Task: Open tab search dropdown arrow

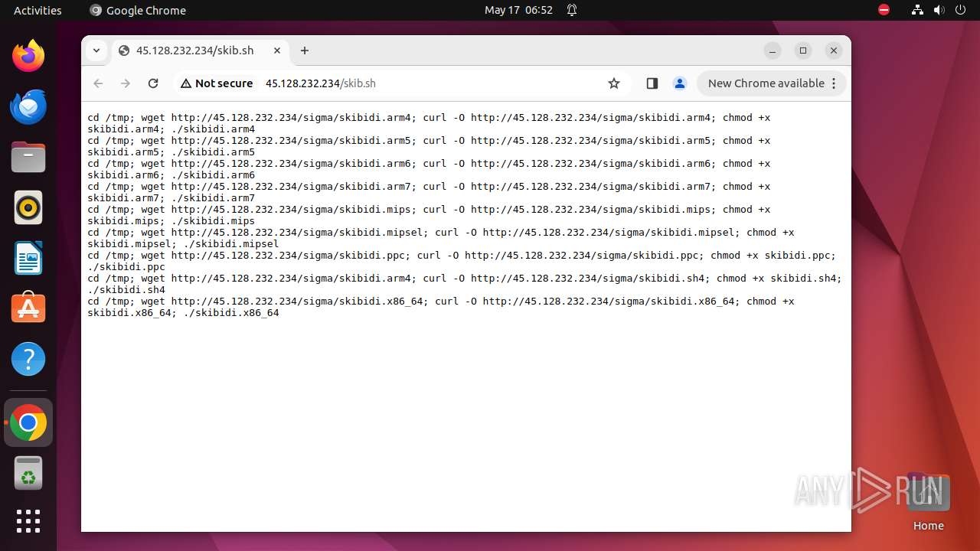Action: tap(96, 51)
